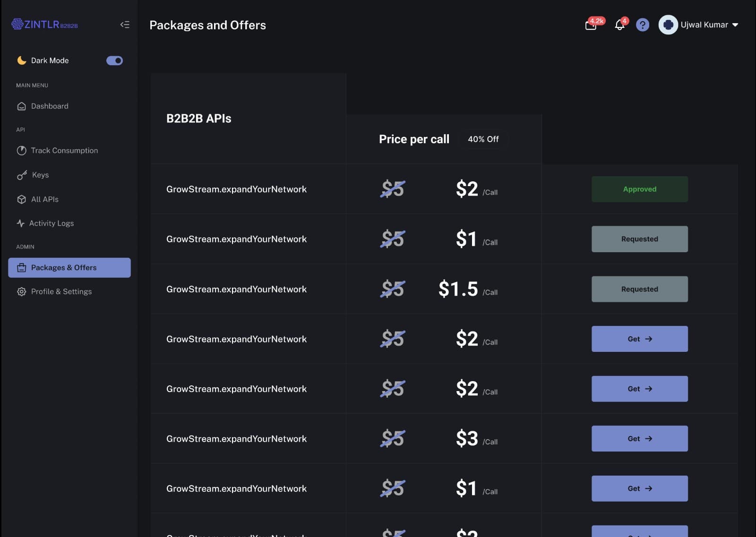Select the Profile & Settings gear icon
Screen dimensions: 756x537
pyautogui.click(x=21, y=291)
